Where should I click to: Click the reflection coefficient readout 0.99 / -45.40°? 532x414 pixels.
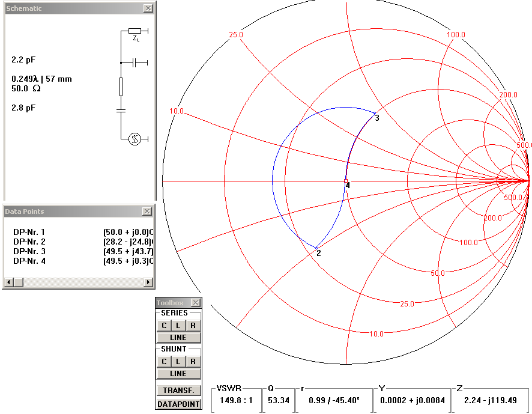tap(334, 400)
